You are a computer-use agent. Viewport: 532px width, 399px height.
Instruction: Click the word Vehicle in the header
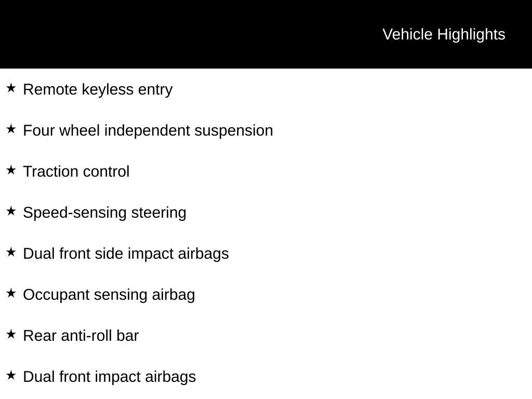click(407, 34)
